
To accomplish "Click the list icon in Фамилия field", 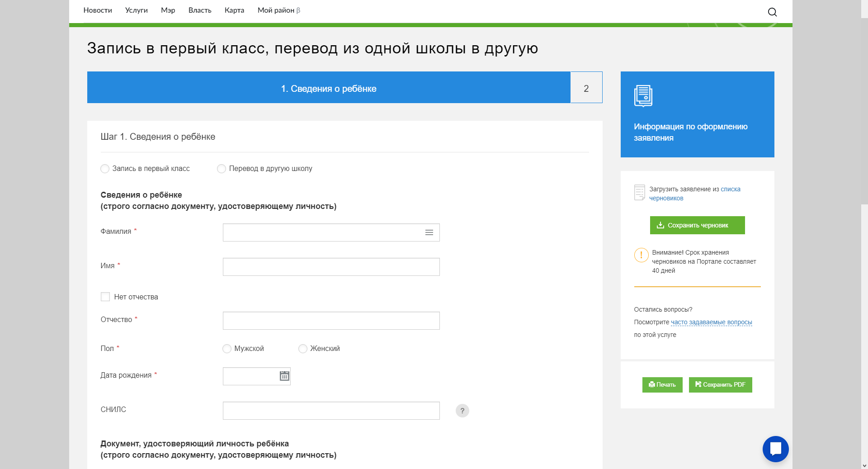I will pos(429,232).
